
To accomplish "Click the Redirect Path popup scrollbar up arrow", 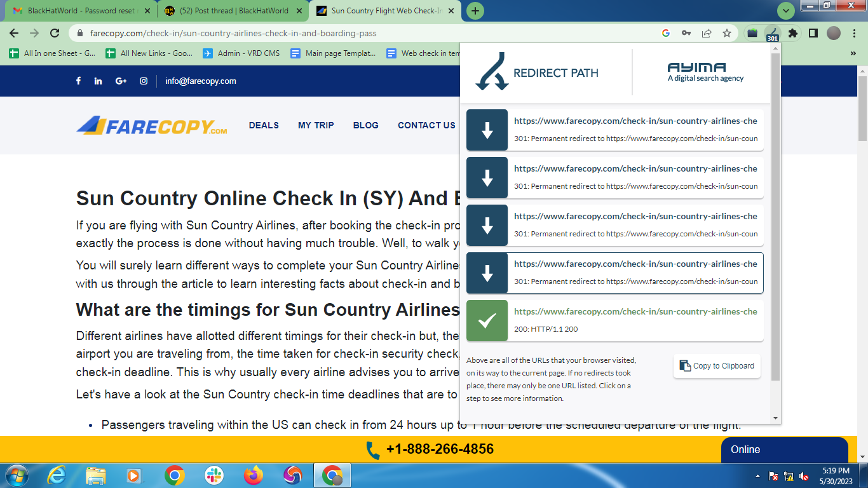I will tap(775, 48).
